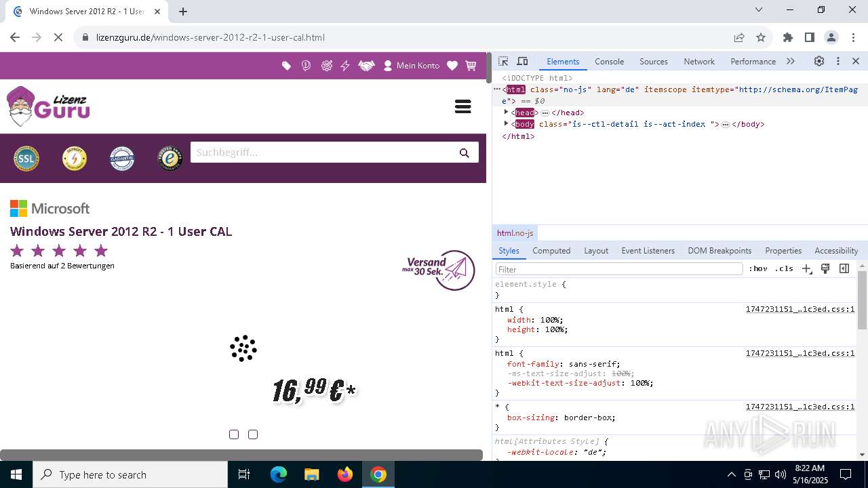Click the price tag icon in purple header
Image resolution: width=868 pixels, height=488 pixels.
(287, 66)
